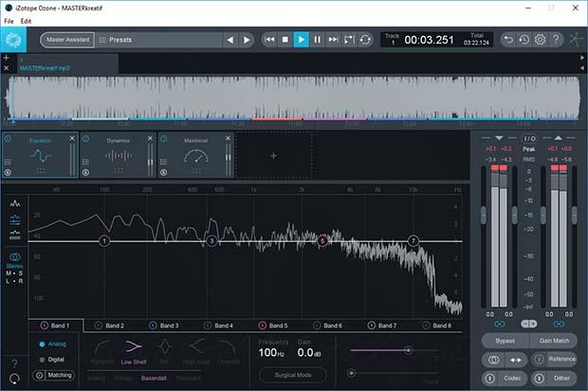Go to previous preset arrow

tap(230, 40)
